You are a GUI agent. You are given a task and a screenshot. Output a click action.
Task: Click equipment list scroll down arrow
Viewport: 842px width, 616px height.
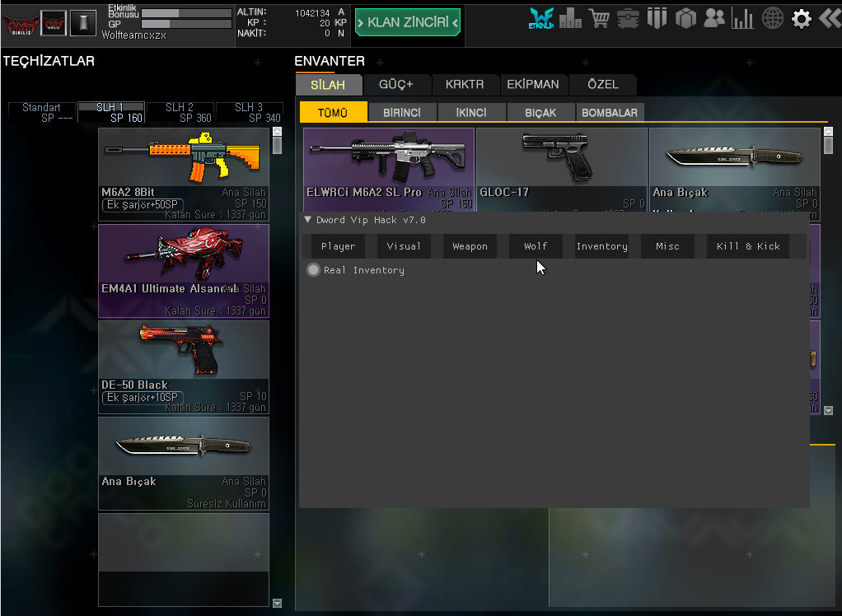coord(277,603)
